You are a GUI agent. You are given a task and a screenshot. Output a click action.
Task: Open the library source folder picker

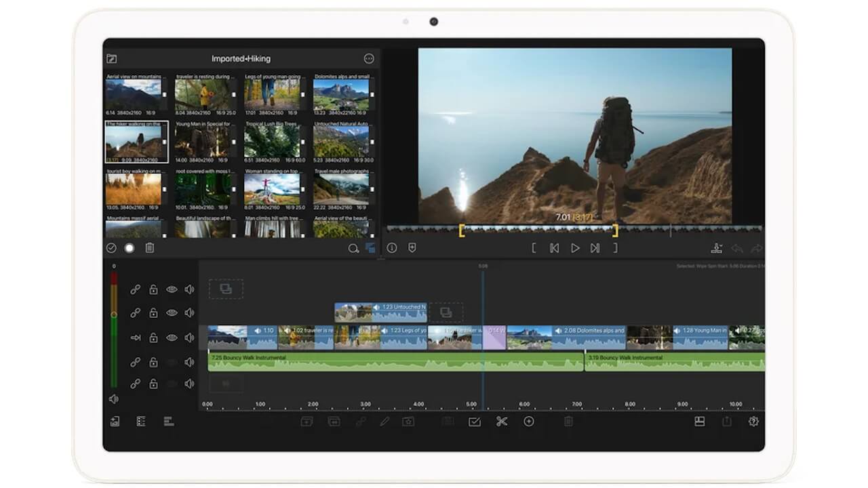[112, 59]
